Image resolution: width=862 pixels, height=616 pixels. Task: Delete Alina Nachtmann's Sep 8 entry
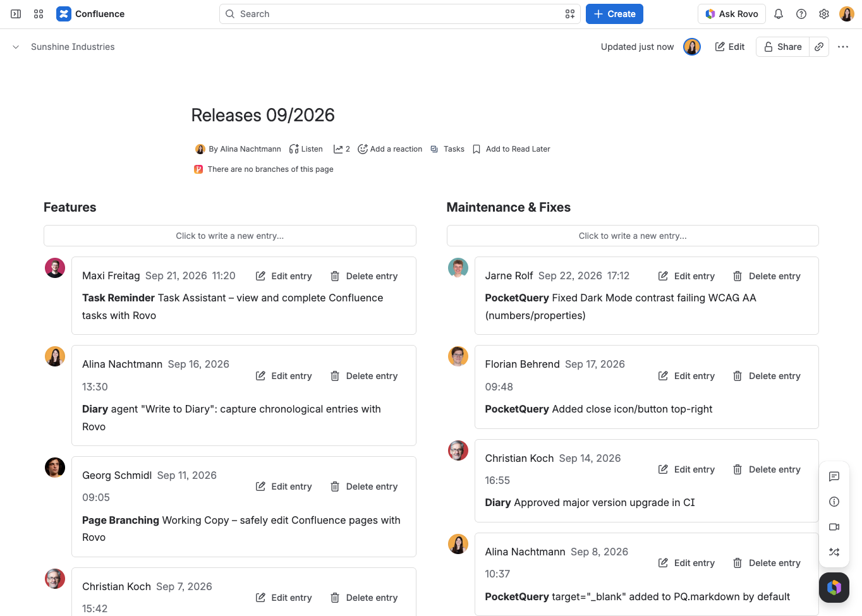pyautogui.click(x=767, y=563)
